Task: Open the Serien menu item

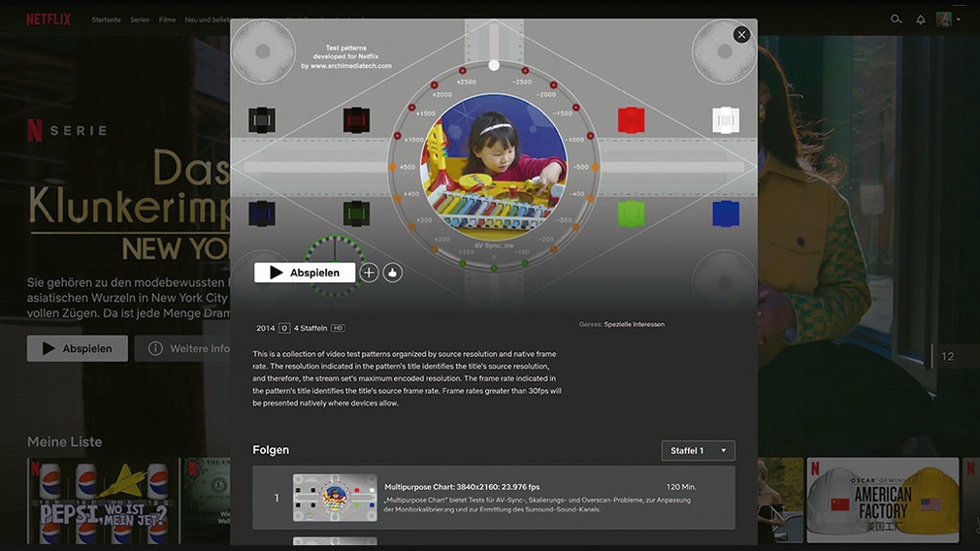Action: coord(140,20)
